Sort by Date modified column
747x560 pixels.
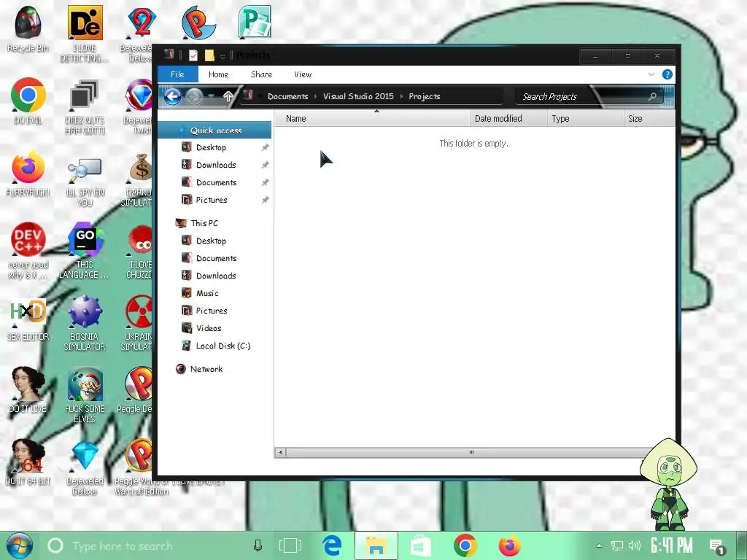508,119
